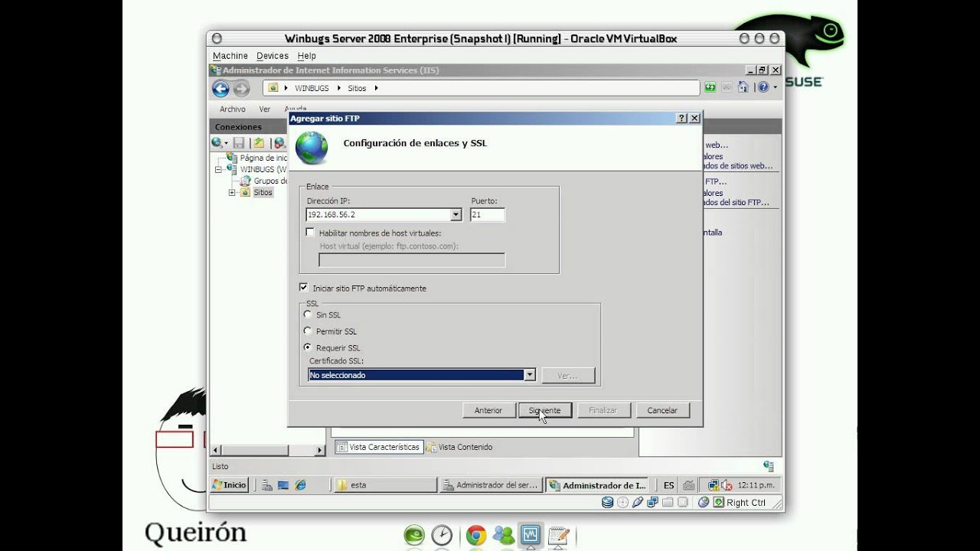Image resolution: width=980 pixels, height=551 pixels.
Task: Select the Permitir SSL radio button
Action: pos(308,331)
